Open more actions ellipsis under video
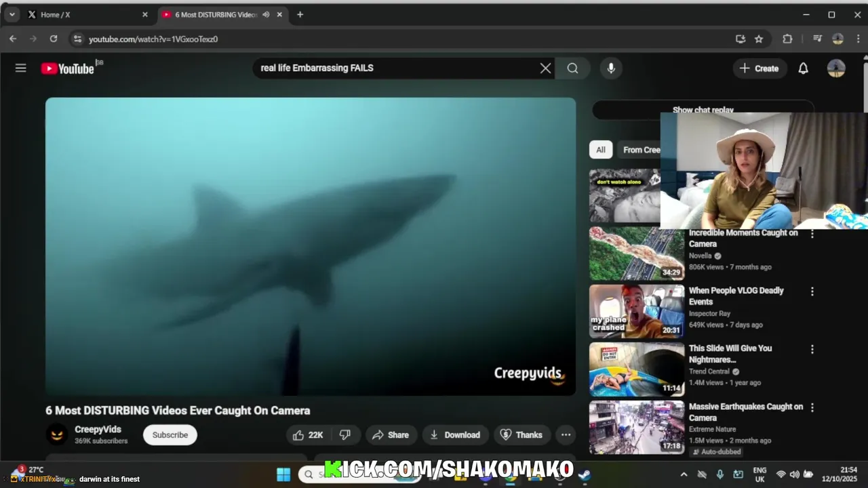The width and height of the screenshot is (868, 488). [566, 435]
